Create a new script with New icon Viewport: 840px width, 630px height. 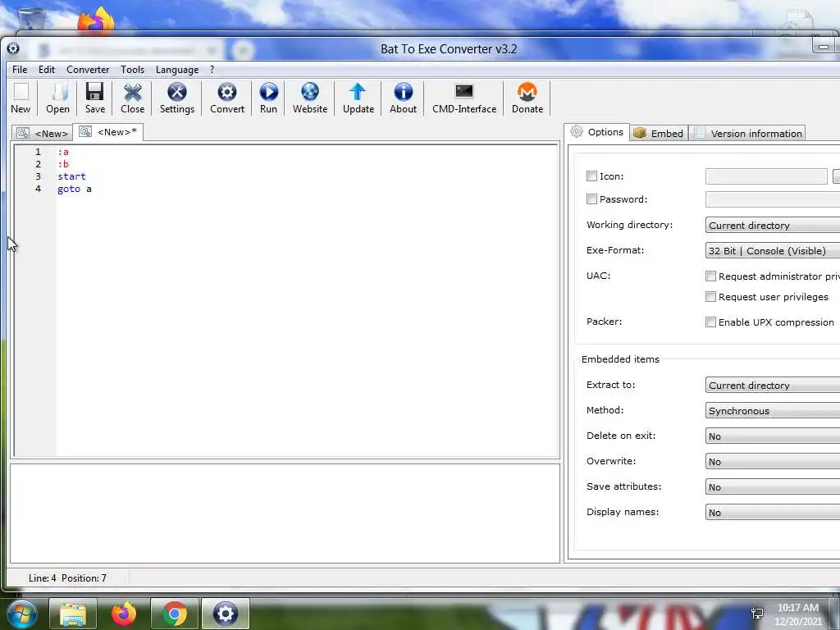[x=21, y=98]
